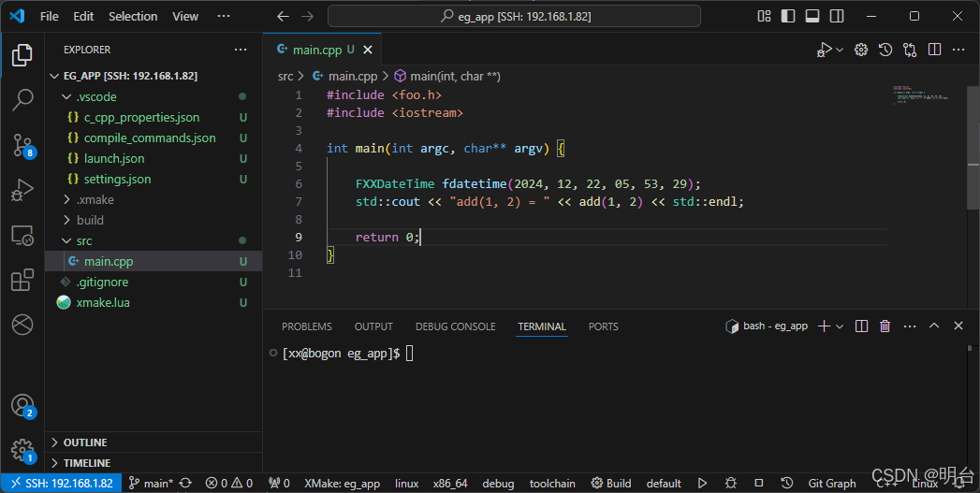980x493 pixels.
Task: Toggle the primary side bar visibility
Action: (x=788, y=16)
